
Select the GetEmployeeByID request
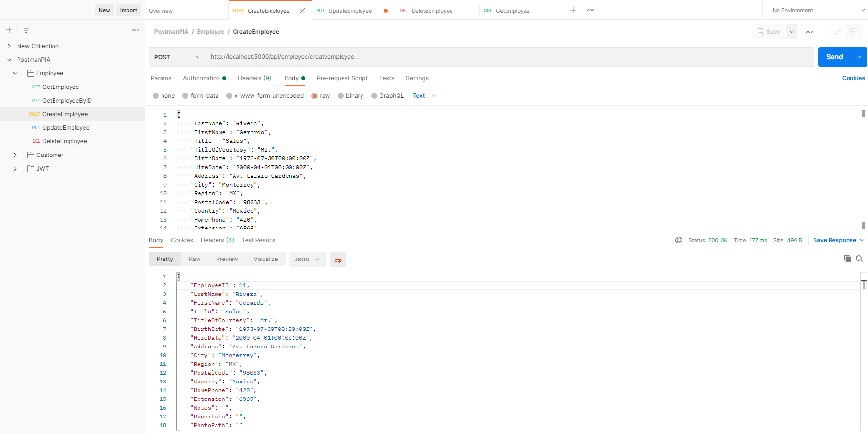click(x=67, y=101)
